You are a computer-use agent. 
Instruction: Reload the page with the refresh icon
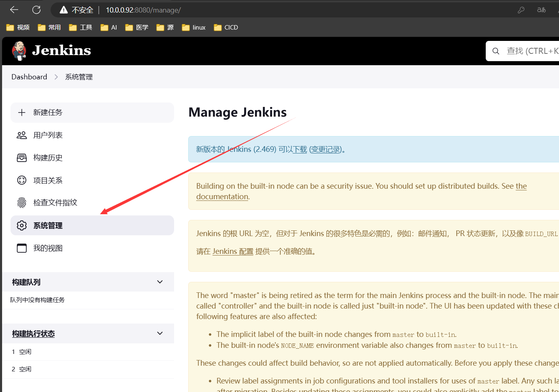[36, 10]
